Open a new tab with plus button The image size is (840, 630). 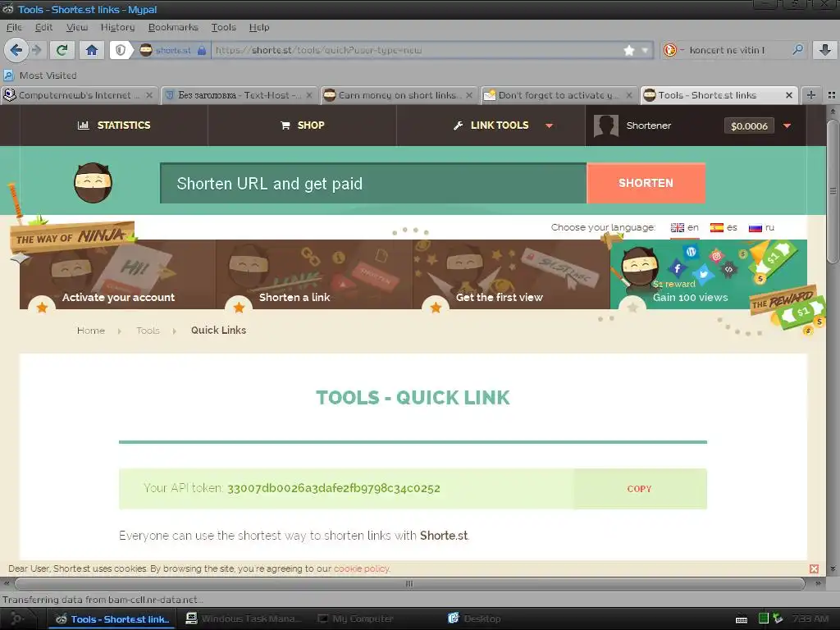[811, 95]
